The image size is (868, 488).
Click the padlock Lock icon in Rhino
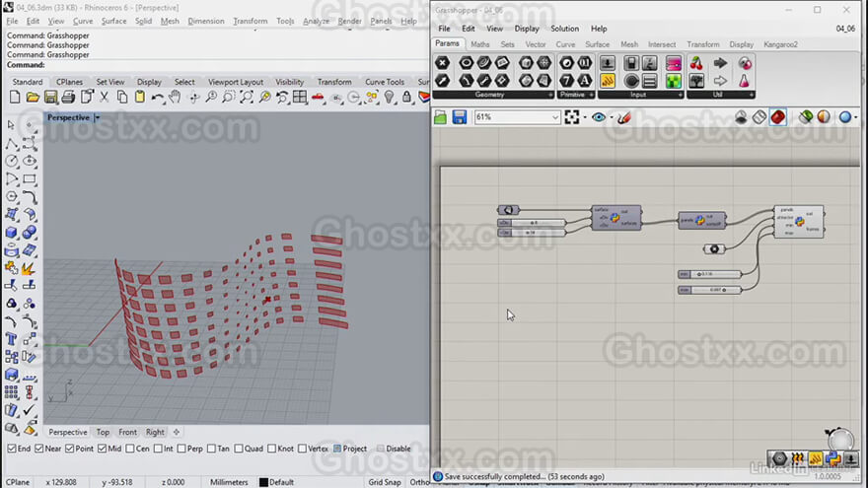tap(406, 98)
